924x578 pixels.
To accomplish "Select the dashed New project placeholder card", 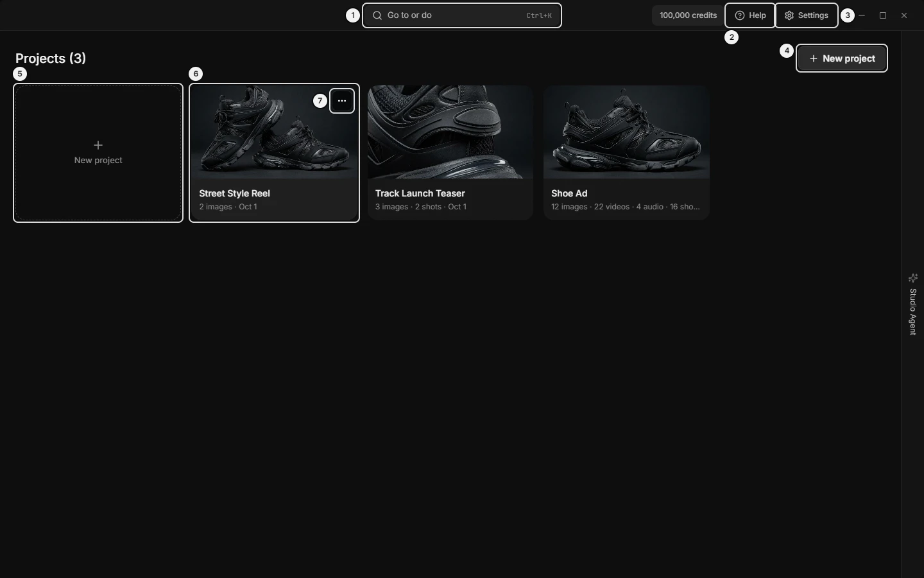I will click(x=98, y=153).
